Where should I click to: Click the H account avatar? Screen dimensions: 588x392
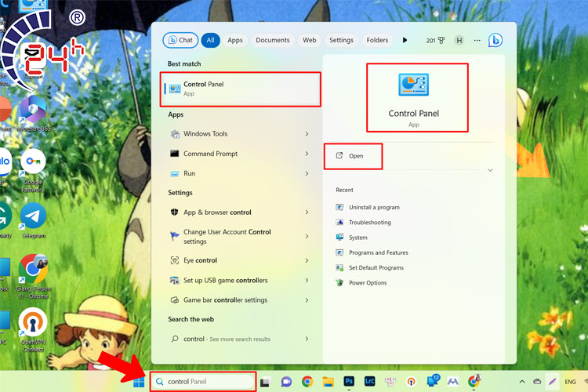pos(459,40)
